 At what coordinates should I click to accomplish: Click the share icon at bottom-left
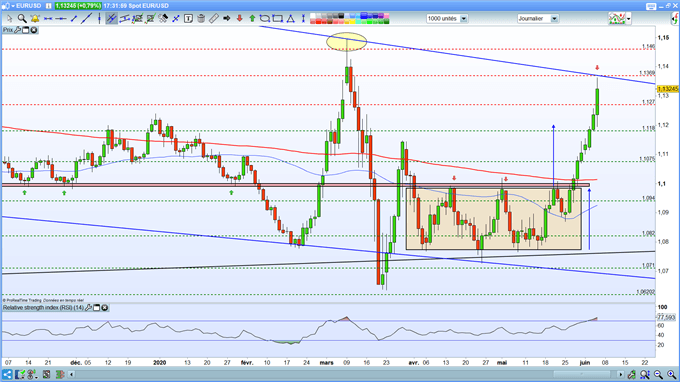[x=7, y=374]
